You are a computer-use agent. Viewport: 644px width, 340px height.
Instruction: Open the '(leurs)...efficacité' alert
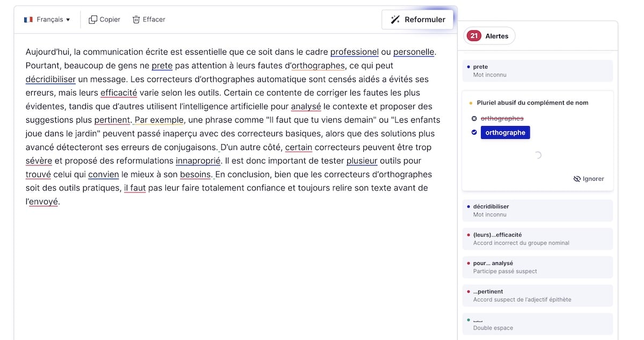pyautogui.click(x=537, y=239)
